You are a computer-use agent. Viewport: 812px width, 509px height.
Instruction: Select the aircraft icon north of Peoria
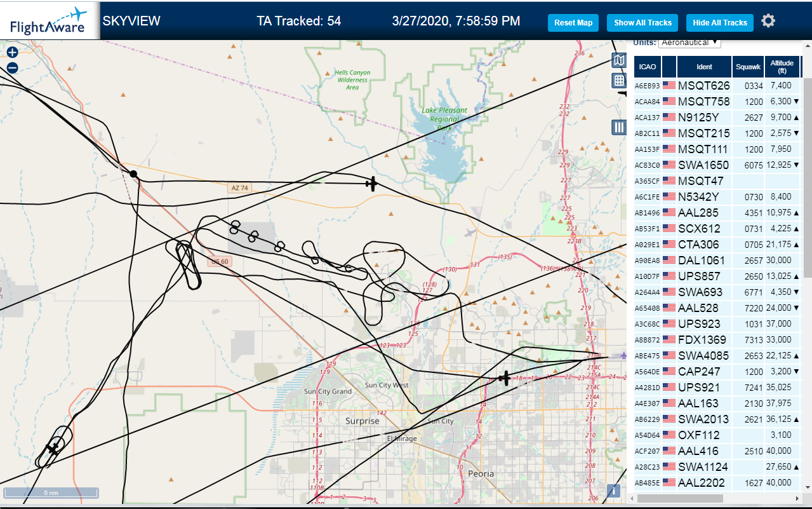click(x=504, y=379)
